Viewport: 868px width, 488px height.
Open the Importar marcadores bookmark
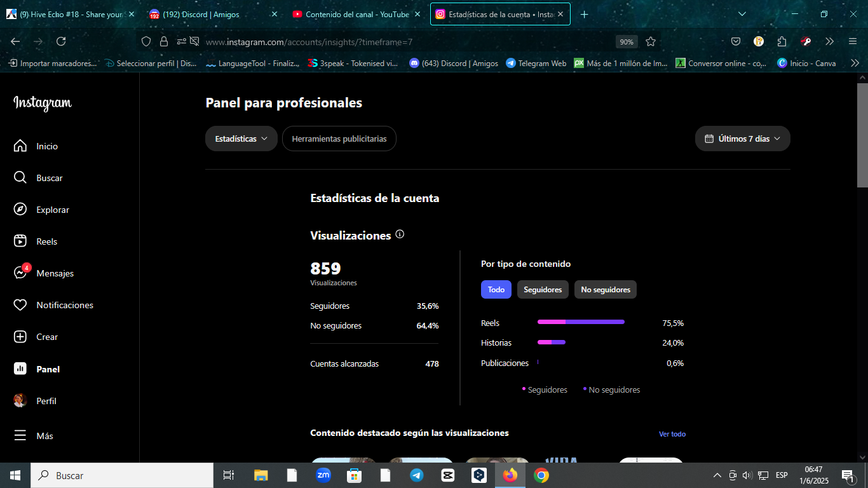[53, 63]
